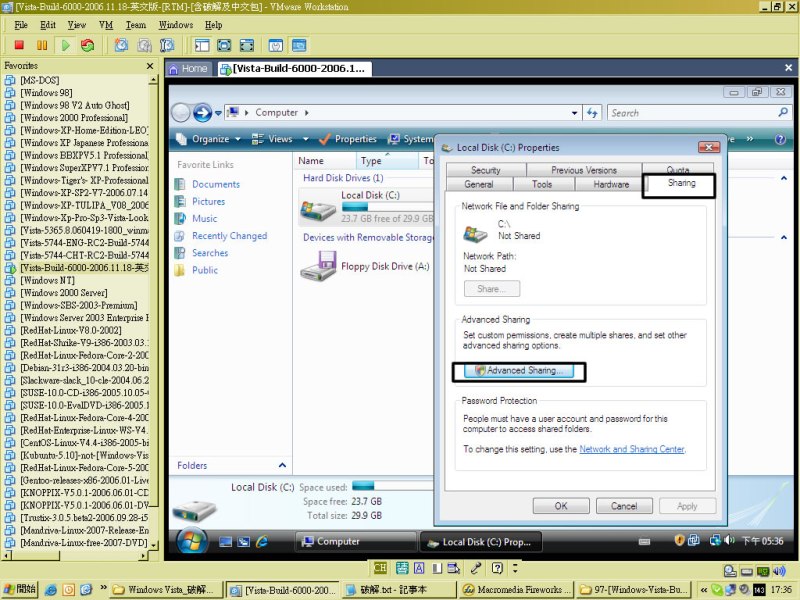Viewport: 800px width, 600px height.
Task: Expand host system tray hidden icons chevron
Action: coord(704,590)
